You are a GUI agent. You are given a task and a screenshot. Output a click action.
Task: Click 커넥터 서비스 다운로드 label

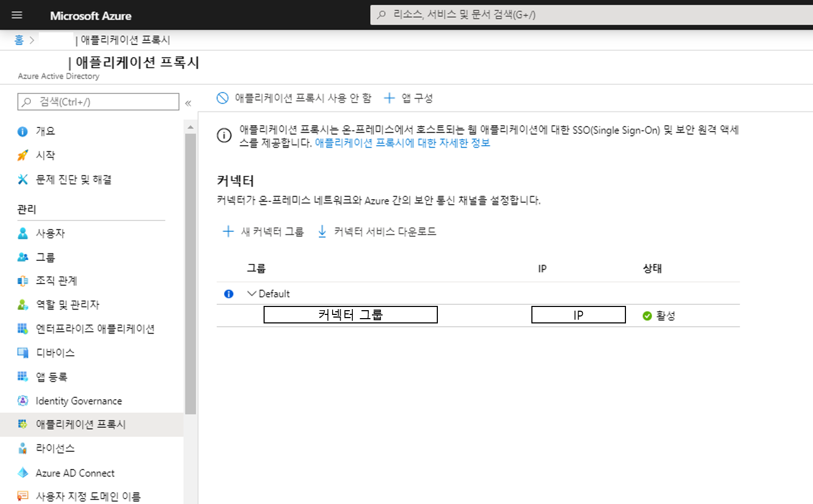(385, 232)
